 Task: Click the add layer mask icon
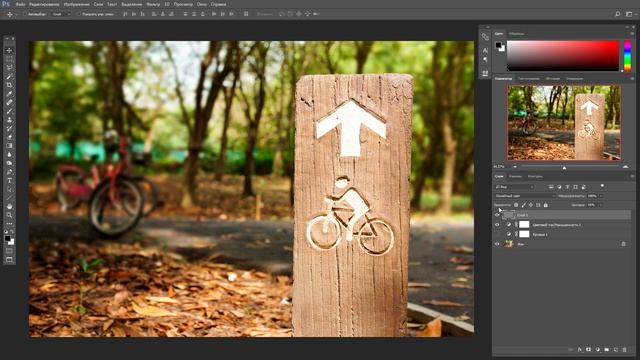point(589,350)
